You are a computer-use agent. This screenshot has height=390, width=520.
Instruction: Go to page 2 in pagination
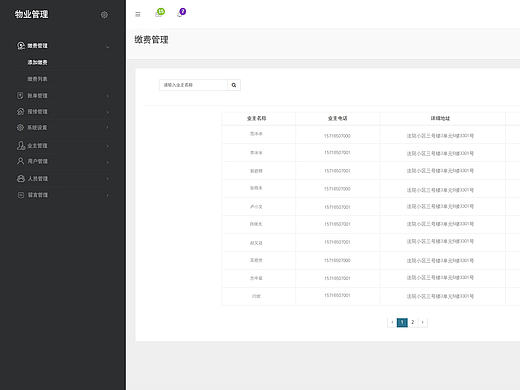pyautogui.click(x=413, y=322)
